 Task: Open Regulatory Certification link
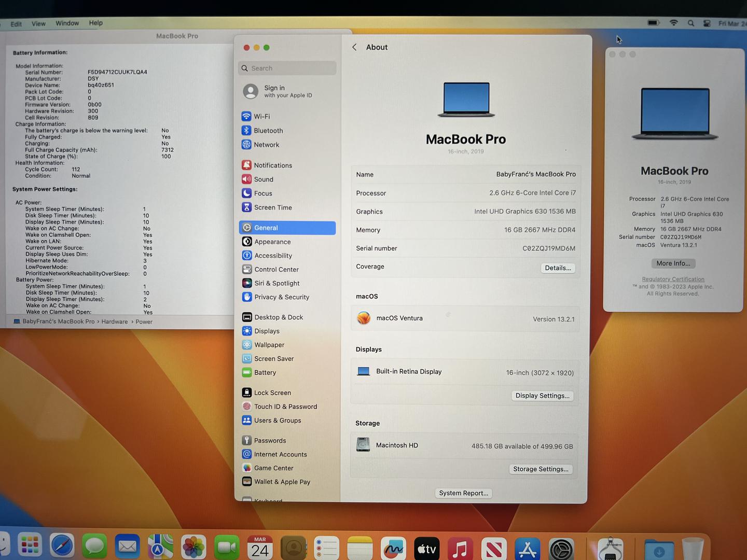point(673,279)
